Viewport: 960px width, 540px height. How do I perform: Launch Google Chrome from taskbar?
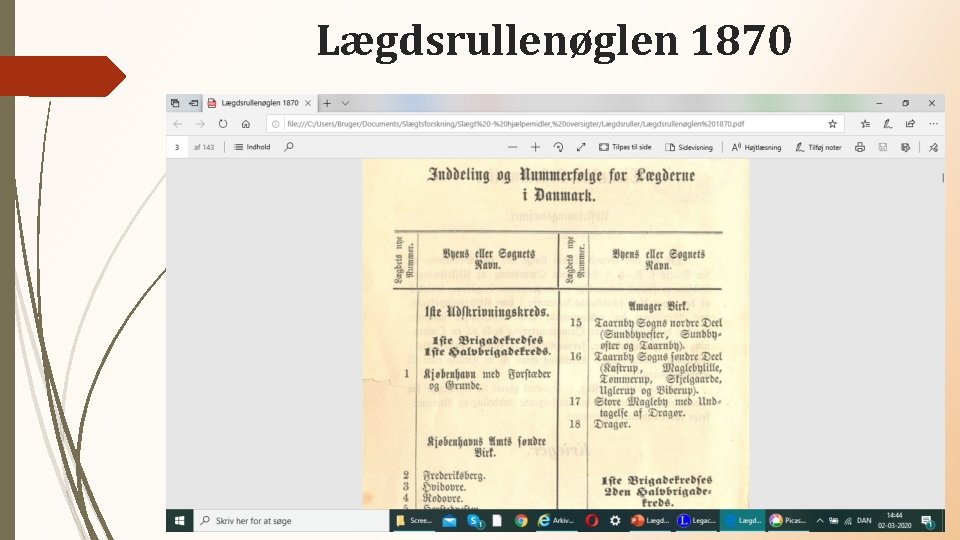(x=521, y=520)
